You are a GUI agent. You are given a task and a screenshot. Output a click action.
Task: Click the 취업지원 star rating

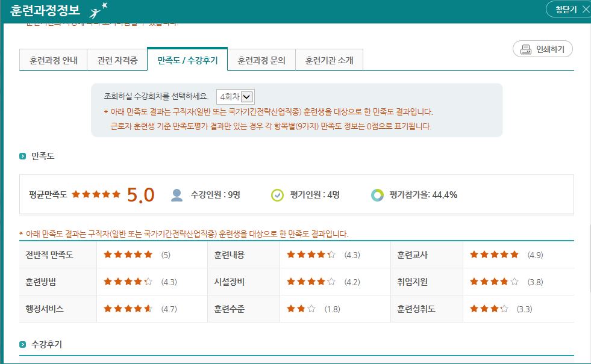(494, 282)
